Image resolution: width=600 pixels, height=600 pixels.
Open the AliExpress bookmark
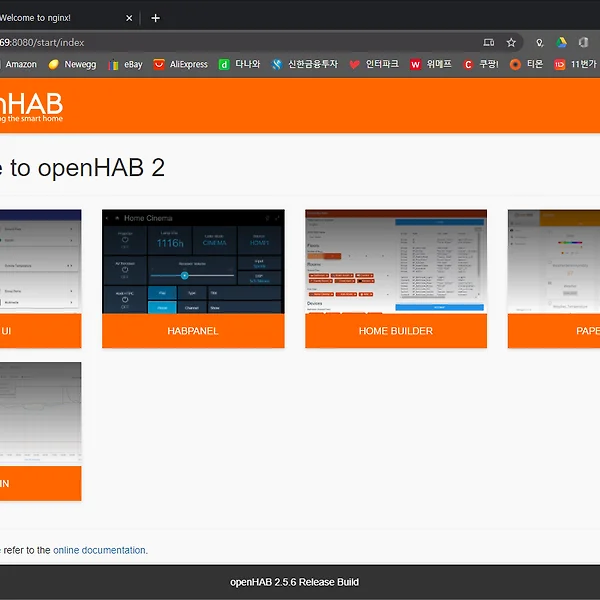click(x=181, y=64)
